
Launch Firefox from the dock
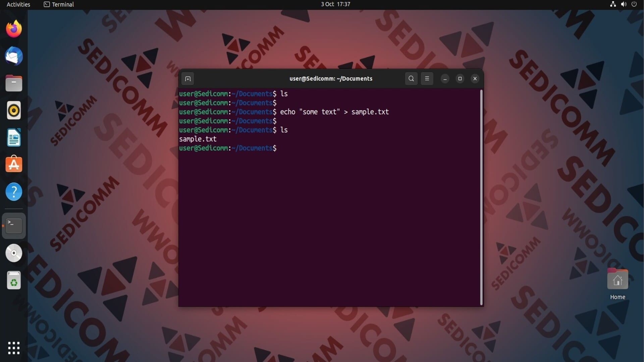(x=14, y=29)
